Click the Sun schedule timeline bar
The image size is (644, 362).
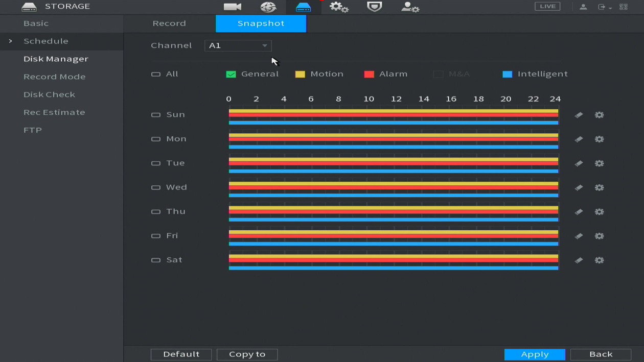[394, 115]
